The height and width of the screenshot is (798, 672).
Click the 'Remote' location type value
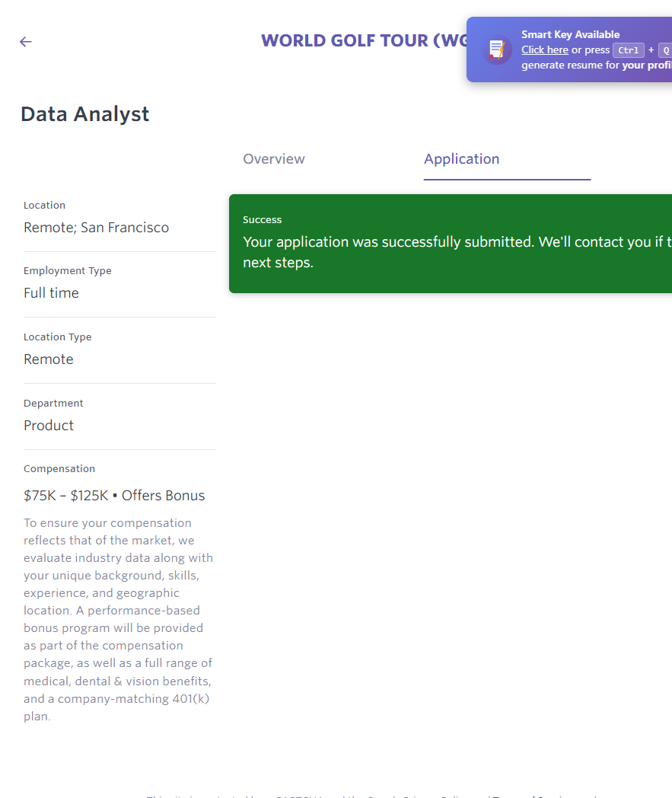49,359
